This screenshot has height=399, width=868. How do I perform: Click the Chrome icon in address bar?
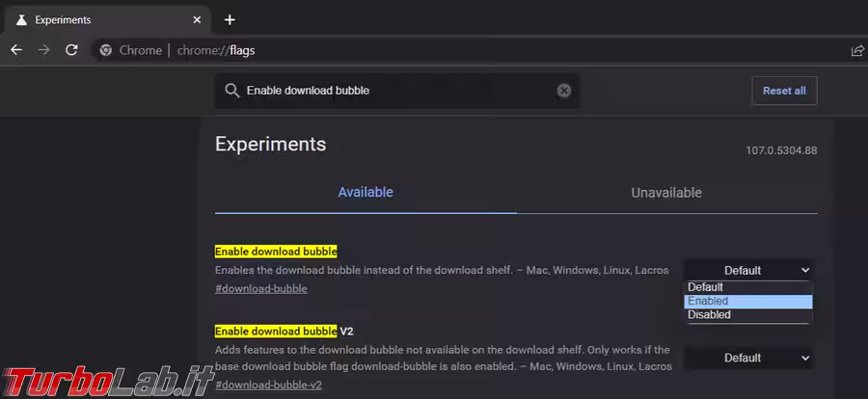click(x=106, y=50)
